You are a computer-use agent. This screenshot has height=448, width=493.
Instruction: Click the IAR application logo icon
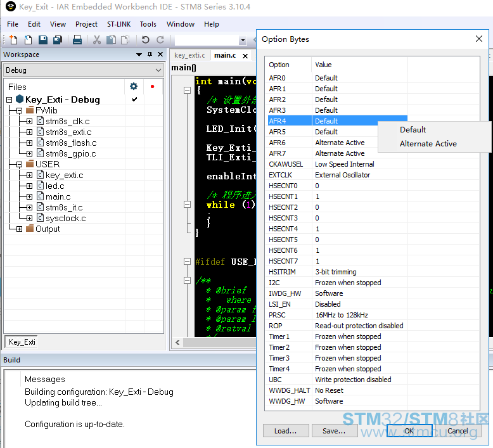[x=10, y=6]
